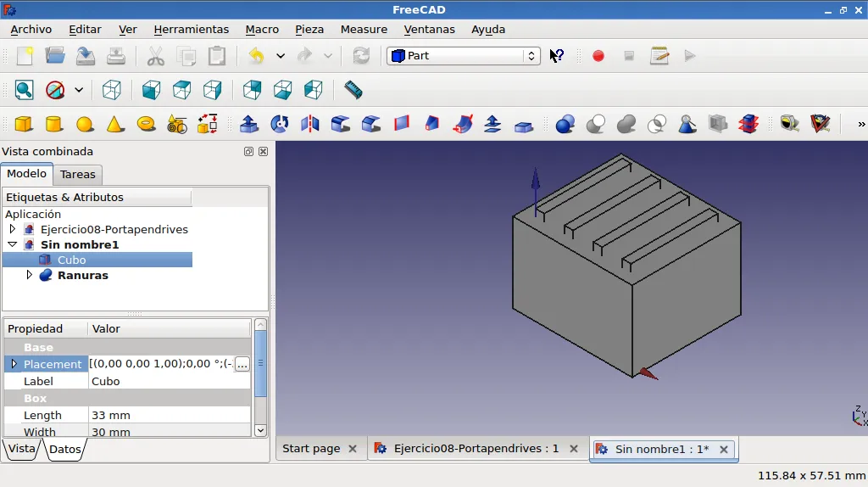Open the draw style dropdown arrow
This screenshot has width=868, height=487.
click(79, 90)
